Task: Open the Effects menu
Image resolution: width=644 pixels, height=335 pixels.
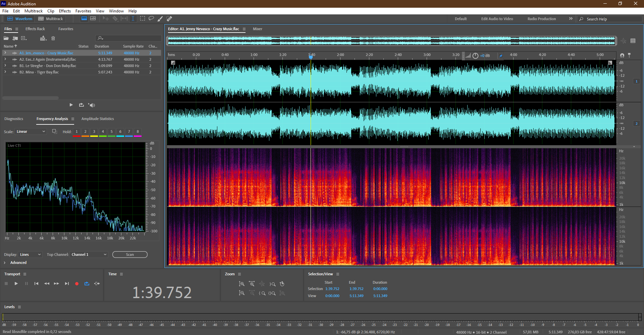Action: click(x=65, y=11)
